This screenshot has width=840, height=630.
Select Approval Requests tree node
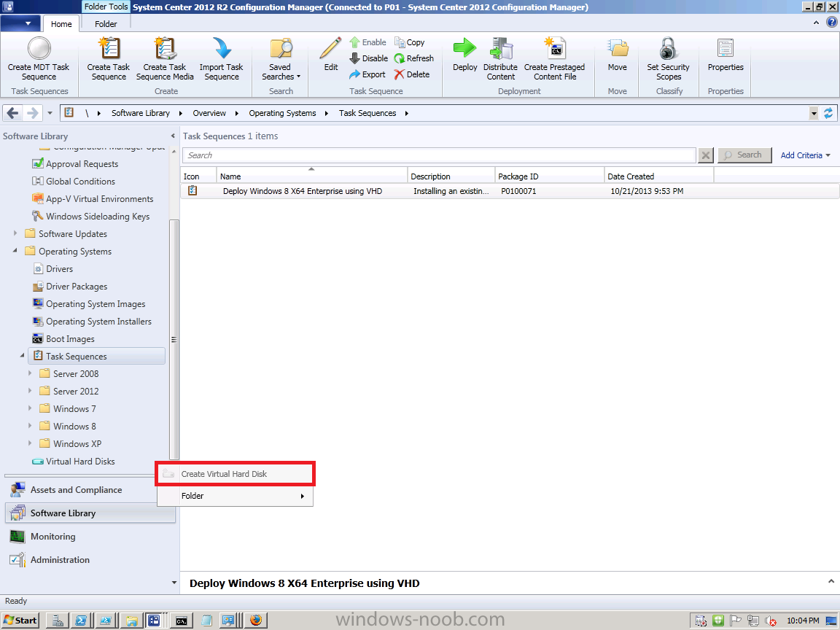pyautogui.click(x=82, y=164)
